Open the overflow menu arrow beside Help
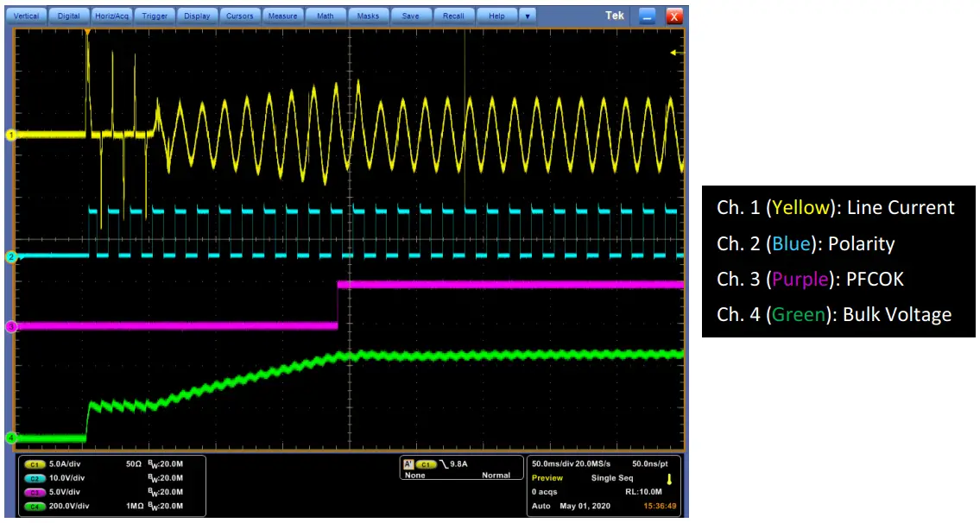Image resolution: width=980 pixels, height=523 pixels. 528,16
